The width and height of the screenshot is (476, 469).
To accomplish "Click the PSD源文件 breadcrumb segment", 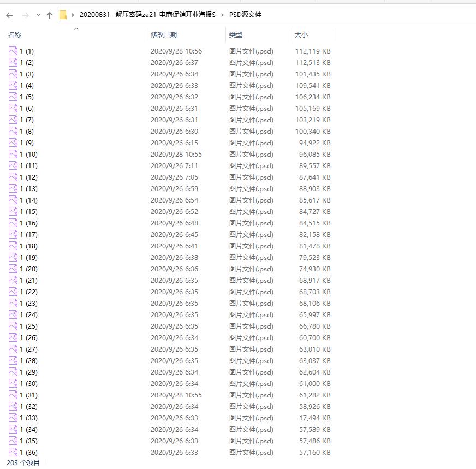I will click(x=245, y=15).
